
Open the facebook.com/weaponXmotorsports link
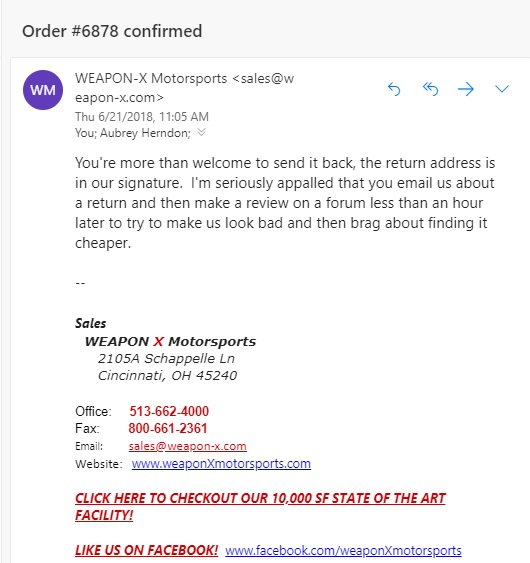tap(343, 550)
